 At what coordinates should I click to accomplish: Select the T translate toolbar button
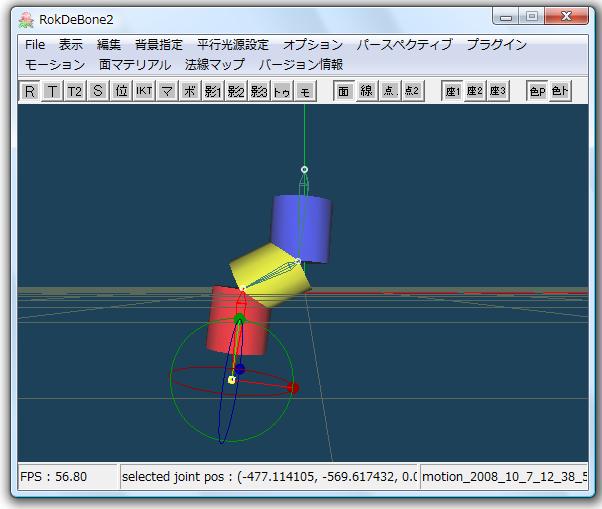pos(52,91)
